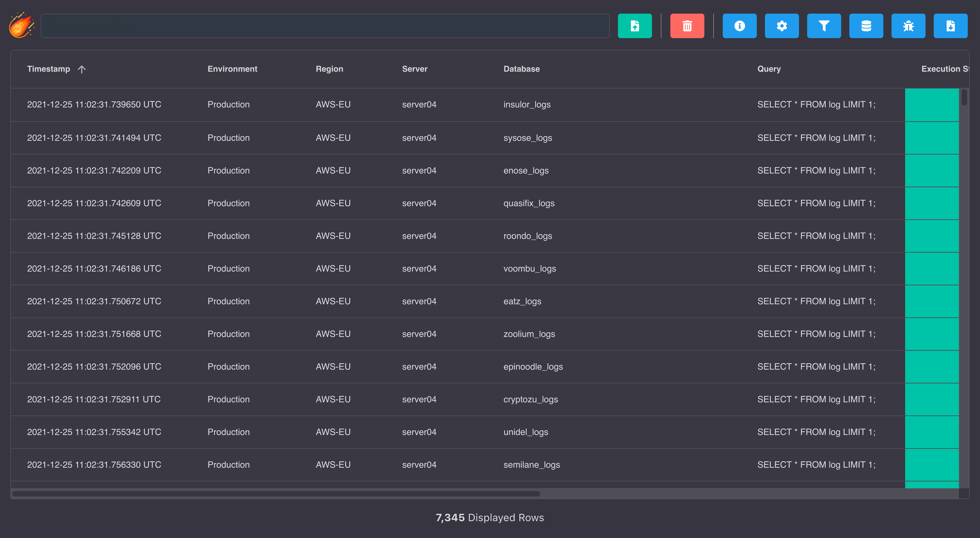Click Production in the insulor_logs row
The width and height of the screenshot is (980, 538).
coord(229,104)
